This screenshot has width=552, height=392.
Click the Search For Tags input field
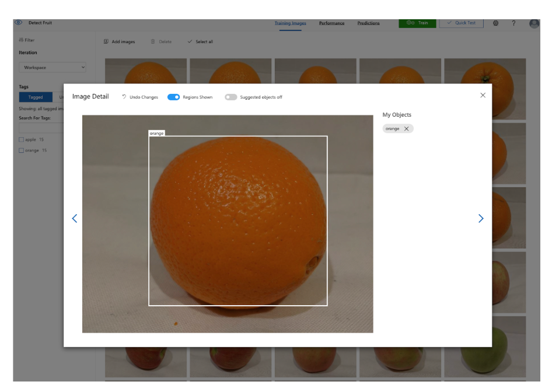click(x=41, y=128)
